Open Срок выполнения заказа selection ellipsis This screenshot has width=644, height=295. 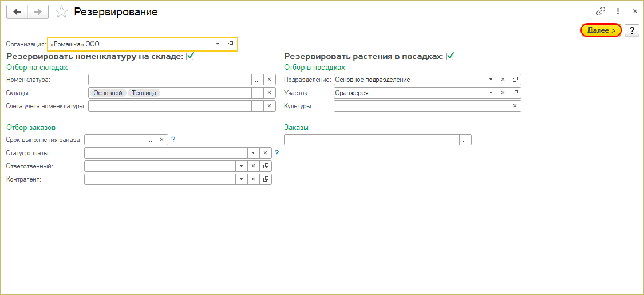coord(149,140)
